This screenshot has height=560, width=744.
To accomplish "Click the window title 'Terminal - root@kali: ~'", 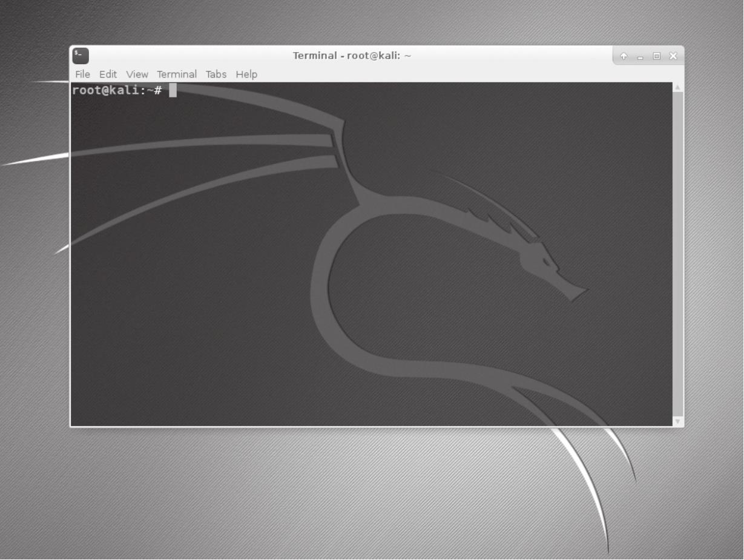I will pos(352,56).
